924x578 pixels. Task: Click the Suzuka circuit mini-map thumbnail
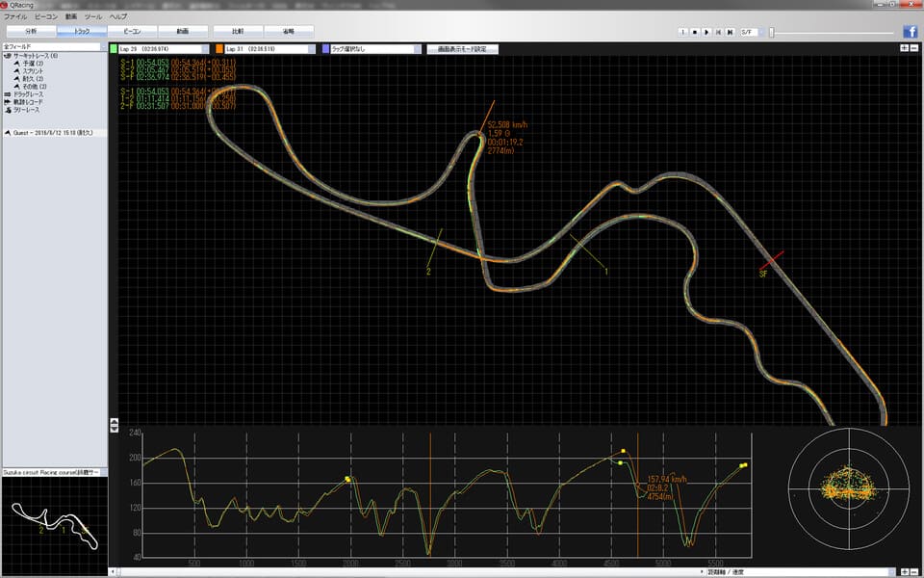point(54,527)
